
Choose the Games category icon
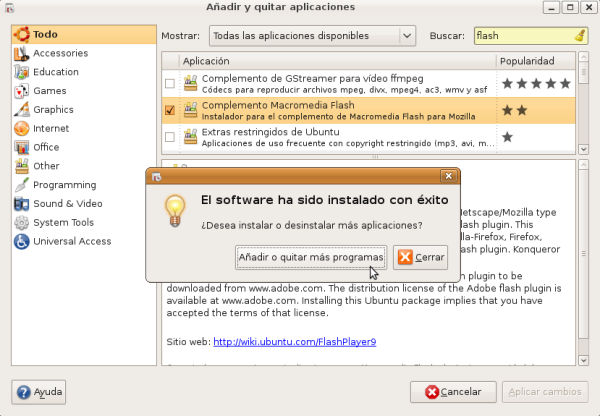21,91
